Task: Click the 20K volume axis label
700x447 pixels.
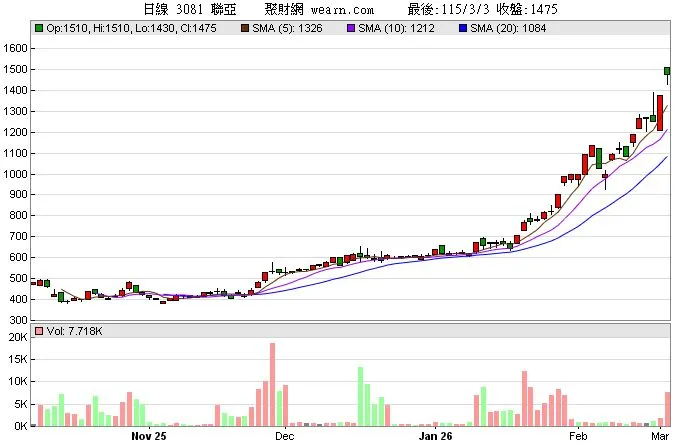Action: (x=18, y=338)
